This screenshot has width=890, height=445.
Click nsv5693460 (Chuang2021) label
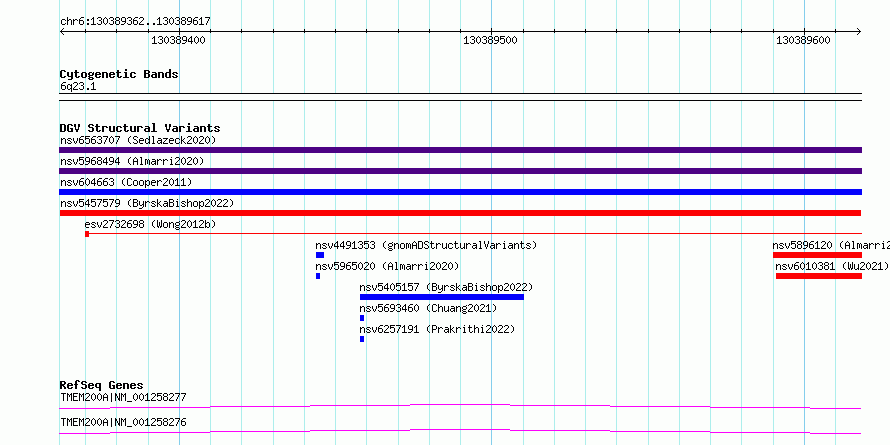428,308
